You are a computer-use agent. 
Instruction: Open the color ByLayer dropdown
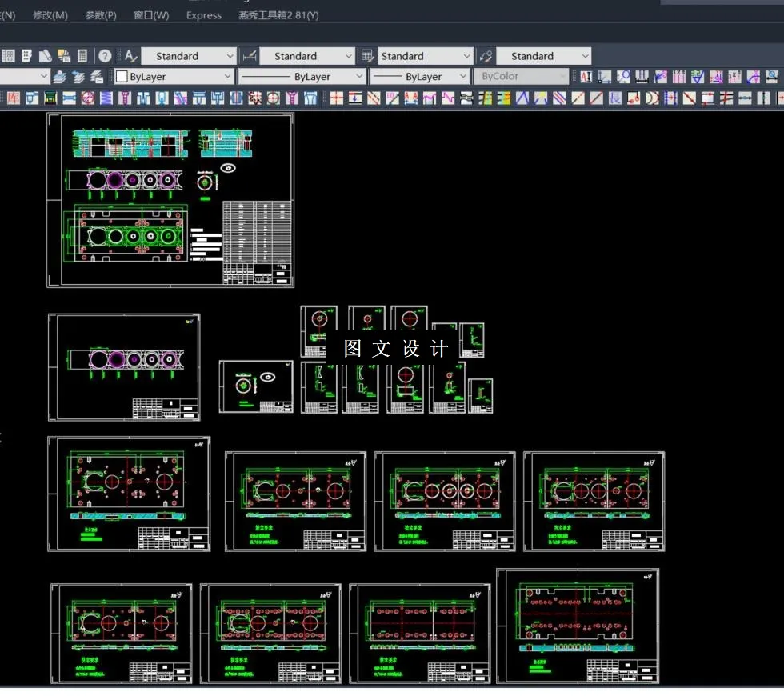coord(174,77)
